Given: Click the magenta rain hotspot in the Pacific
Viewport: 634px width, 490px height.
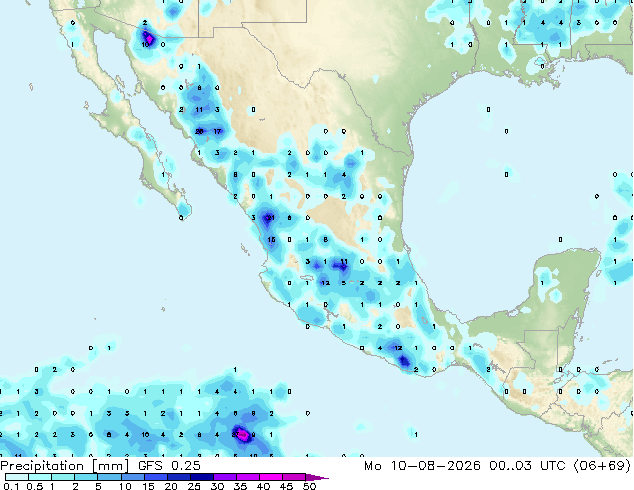Looking at the screenshot, I should [243, 435].
